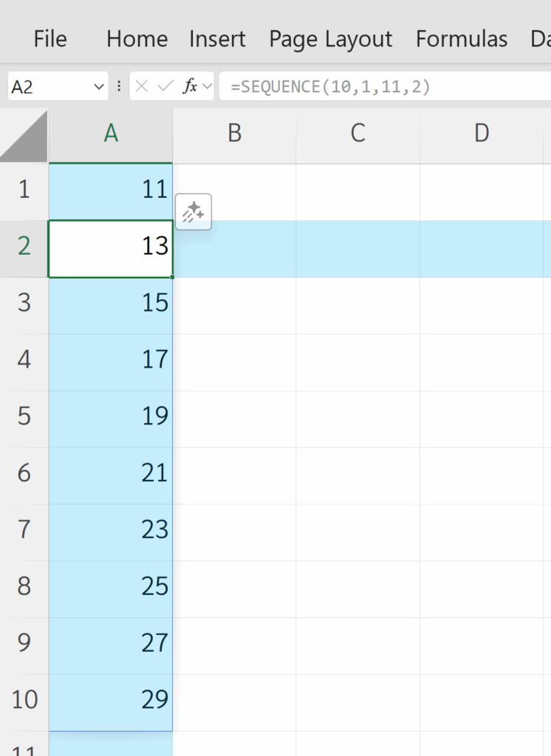The image size is (551, 756).
Task: Click cell A1 with value 11
Action: point(111,190)
